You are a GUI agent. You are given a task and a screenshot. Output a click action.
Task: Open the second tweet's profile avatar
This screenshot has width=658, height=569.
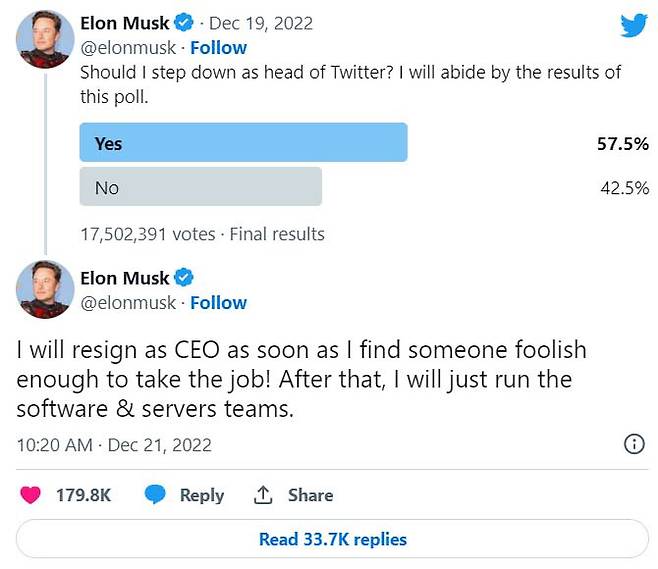45,290
